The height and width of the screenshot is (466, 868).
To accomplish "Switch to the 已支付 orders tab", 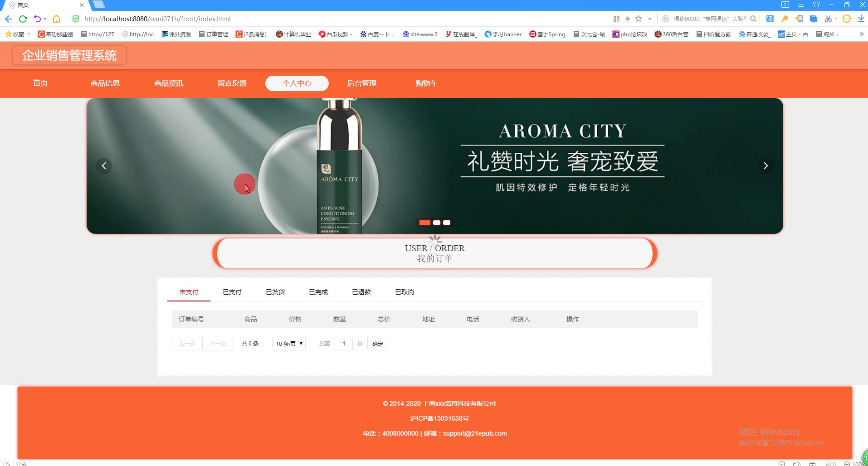I will (x=232, y=292).
